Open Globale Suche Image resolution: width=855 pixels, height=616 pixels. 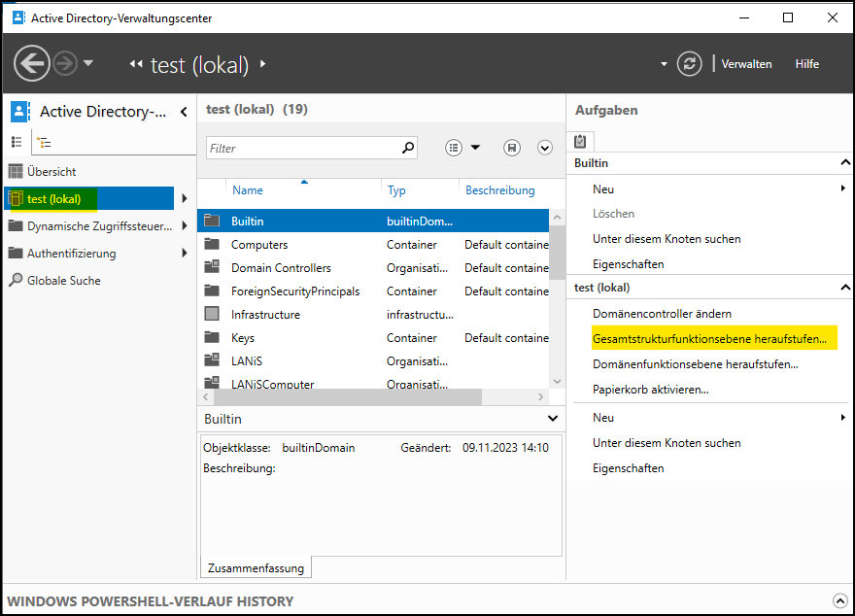point(55,280)
